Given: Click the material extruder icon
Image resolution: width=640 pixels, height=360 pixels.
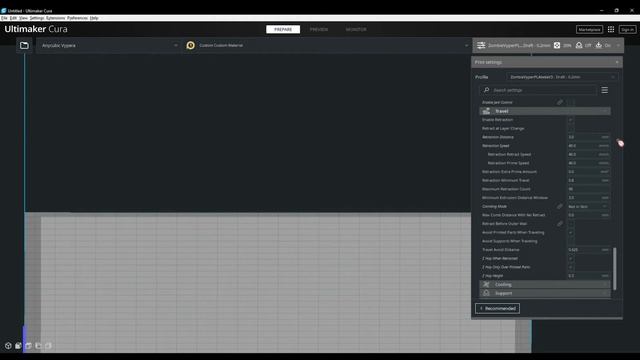Looking at the screenshot, I should pos(190,45).
